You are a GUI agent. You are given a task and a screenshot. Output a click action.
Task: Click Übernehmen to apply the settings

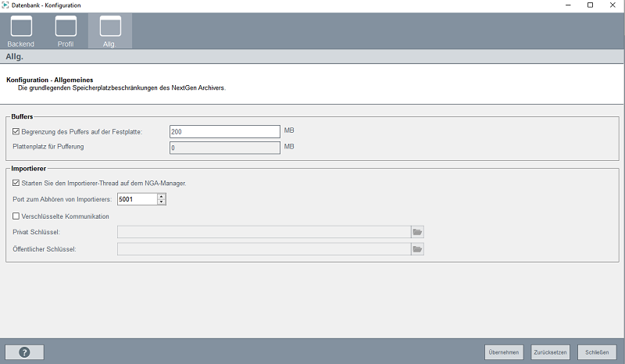tap(504, 352)
